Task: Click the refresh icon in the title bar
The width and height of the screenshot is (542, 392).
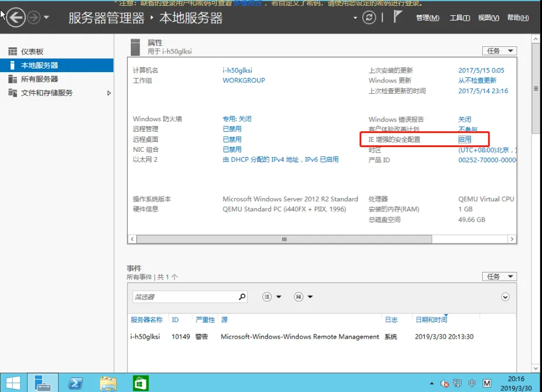Action: pyautogui.click(x=369, y=18)
